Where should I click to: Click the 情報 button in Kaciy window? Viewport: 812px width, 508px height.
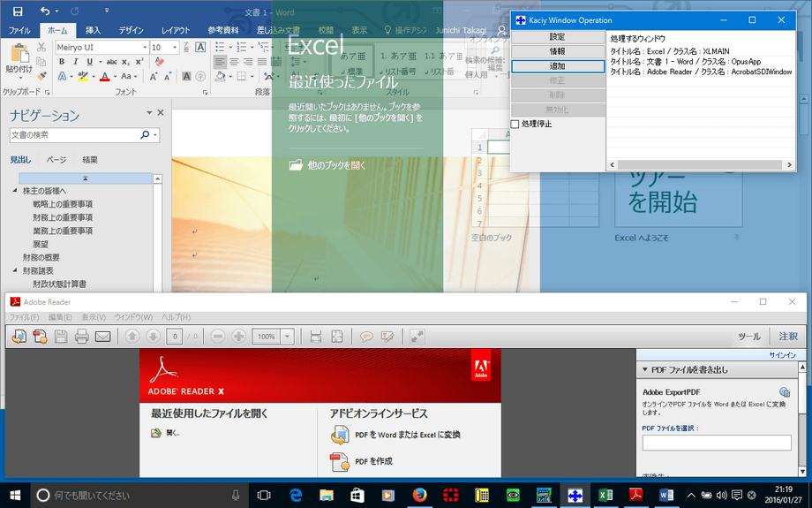click(558, 51)
